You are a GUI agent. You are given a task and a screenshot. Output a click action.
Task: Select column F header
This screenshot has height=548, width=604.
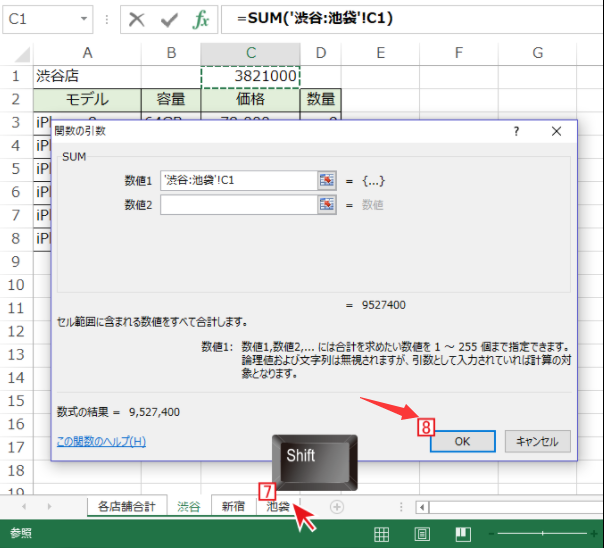point(459,53)
